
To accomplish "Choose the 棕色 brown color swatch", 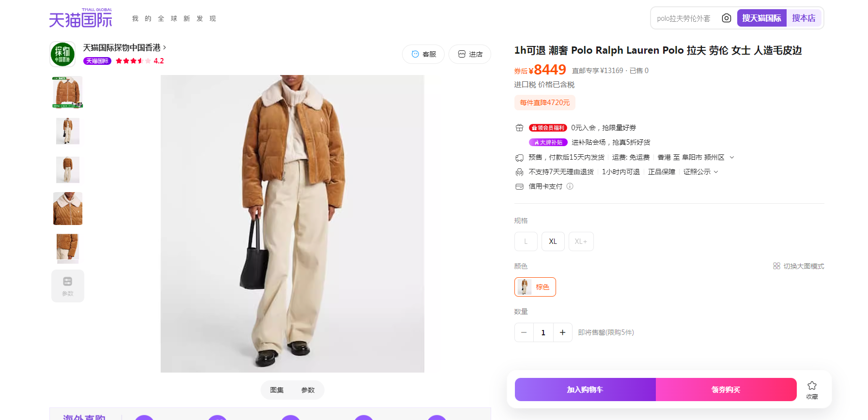I will 535,287.
